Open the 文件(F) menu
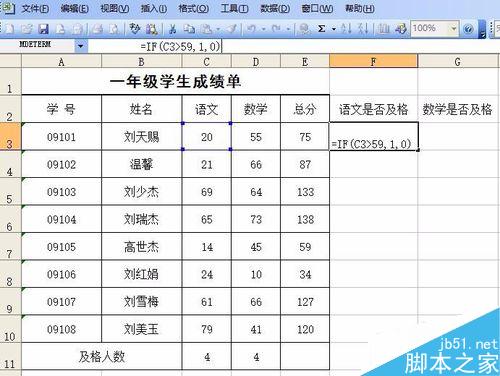The height and width of the screenshot is (376, 500). (35, 8)
